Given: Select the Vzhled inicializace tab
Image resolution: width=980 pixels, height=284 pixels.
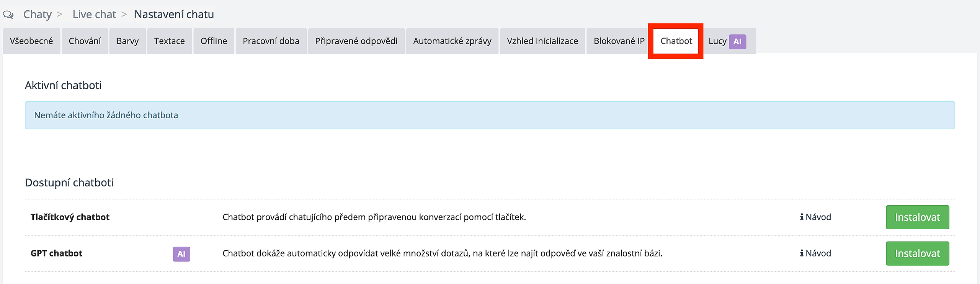Looking at the screenshot, I should 542,41.
